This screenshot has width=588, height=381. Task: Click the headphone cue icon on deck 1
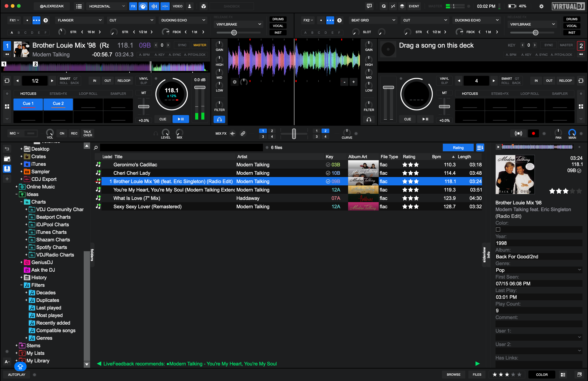tap(219, 120)
